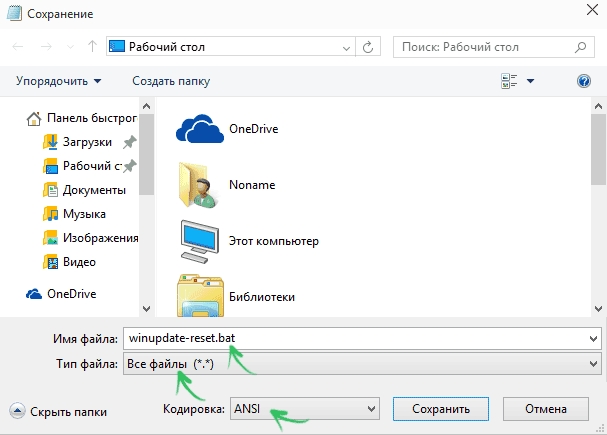Open the Упорядочить dropdown menu
Image resolution: width=607 pixels, height=435 pixels.
[58, 81]
